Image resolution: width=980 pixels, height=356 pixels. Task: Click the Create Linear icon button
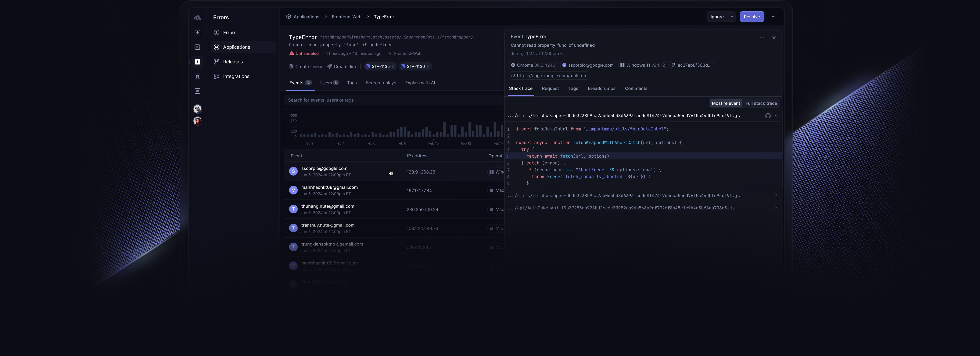point(306,66)
